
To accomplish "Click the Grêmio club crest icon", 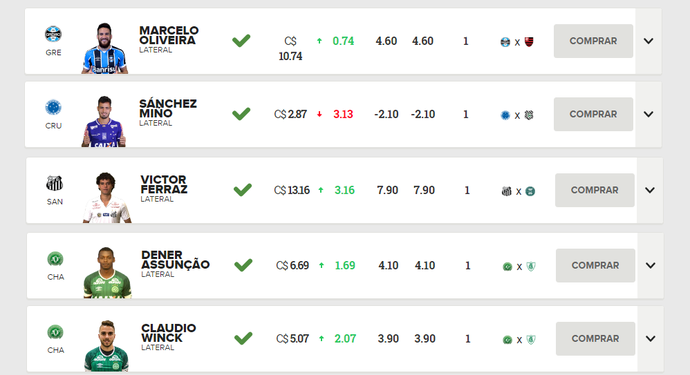I will click(53, 34).
